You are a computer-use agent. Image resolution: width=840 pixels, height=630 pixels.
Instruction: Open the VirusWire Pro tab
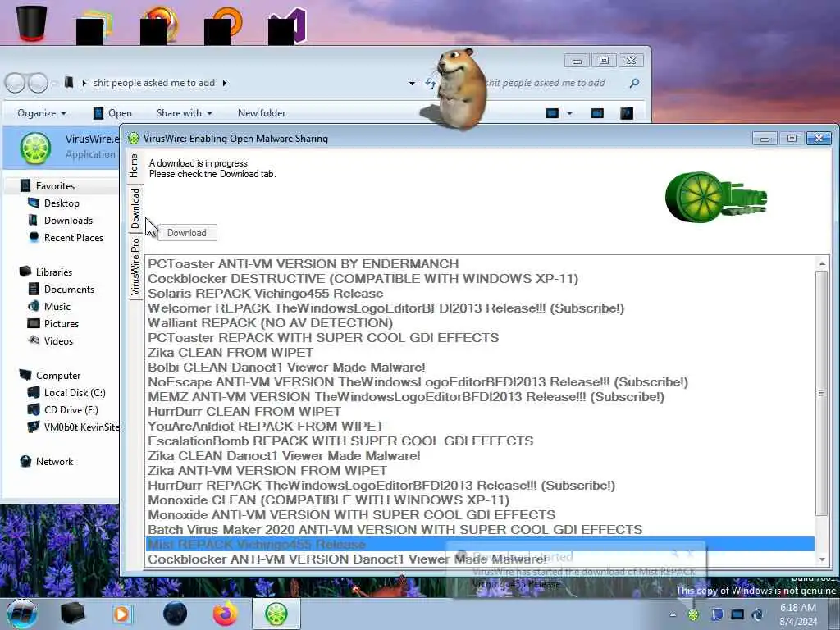(134, 267)
